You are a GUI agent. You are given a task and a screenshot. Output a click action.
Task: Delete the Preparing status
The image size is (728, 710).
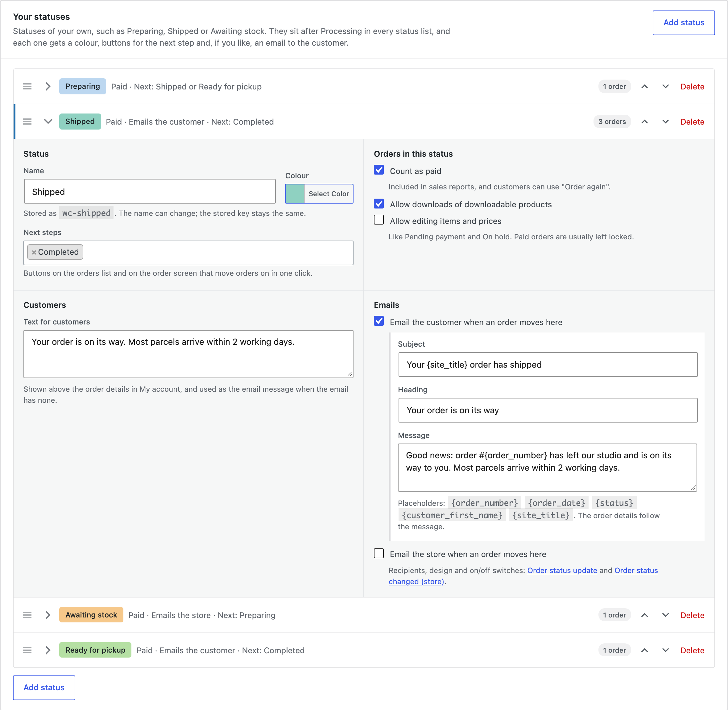pyautogui.click(x=692, y=86)
